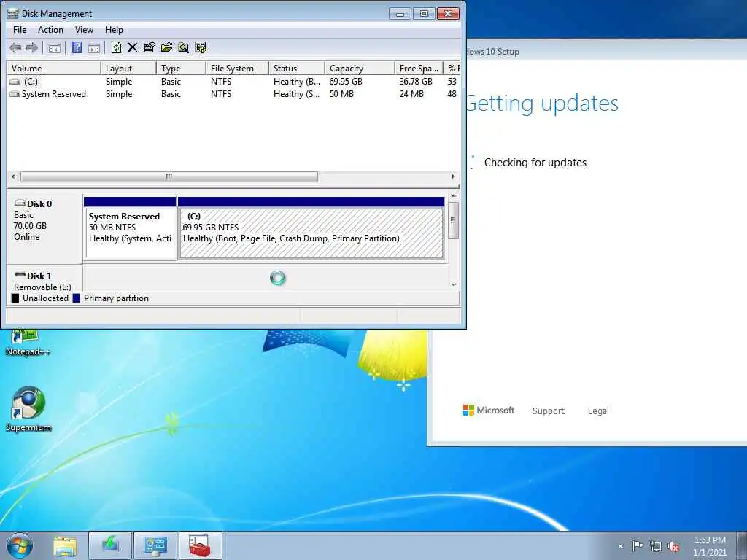This screenshot has height=560, width=747.
Task: Open the Legal link in Windows 10 Setup
Action: tap(598, 411)
